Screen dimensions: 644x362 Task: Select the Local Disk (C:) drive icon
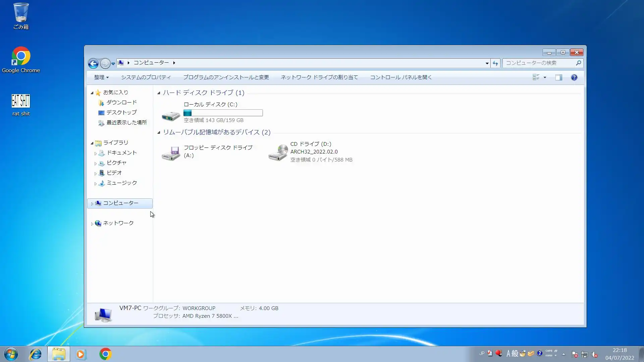pyautogui.click(x=171, y=116)
